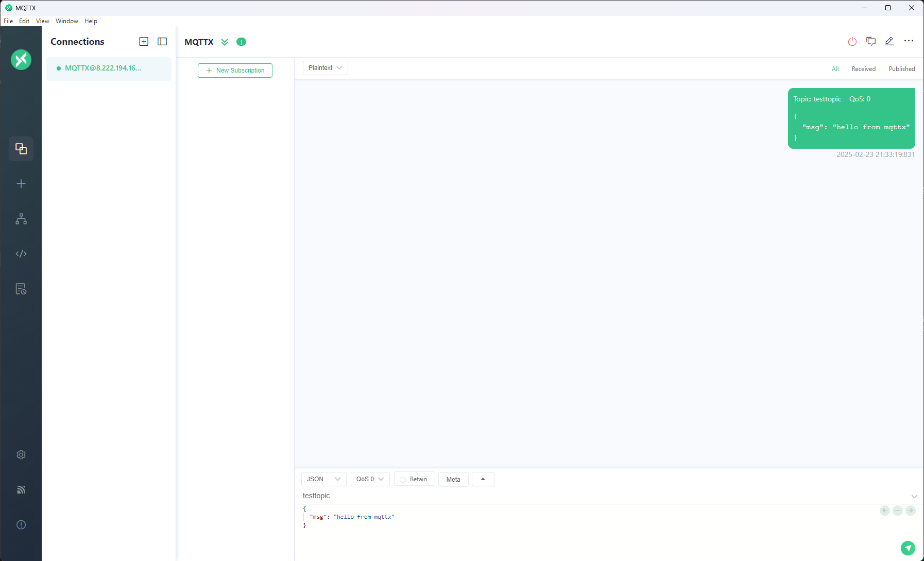Click the plus icon for new connection

tap(21, 184)
